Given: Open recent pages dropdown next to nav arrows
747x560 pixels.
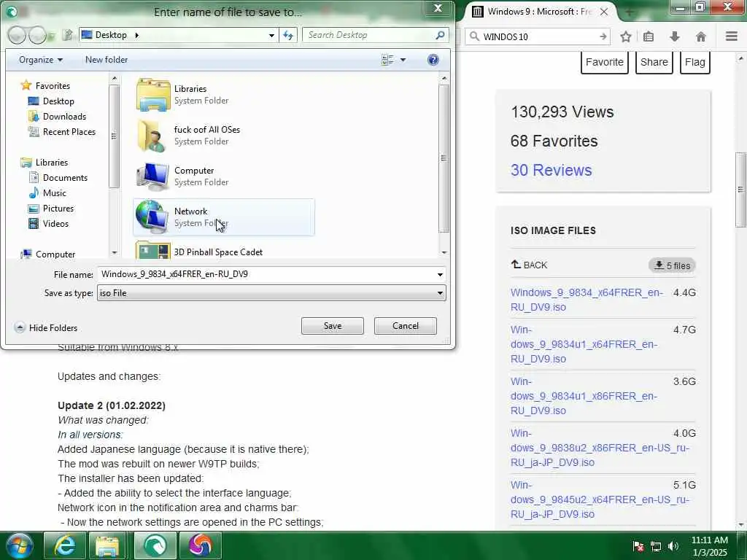Looking at the screenshot, I should tap(51, 36).
